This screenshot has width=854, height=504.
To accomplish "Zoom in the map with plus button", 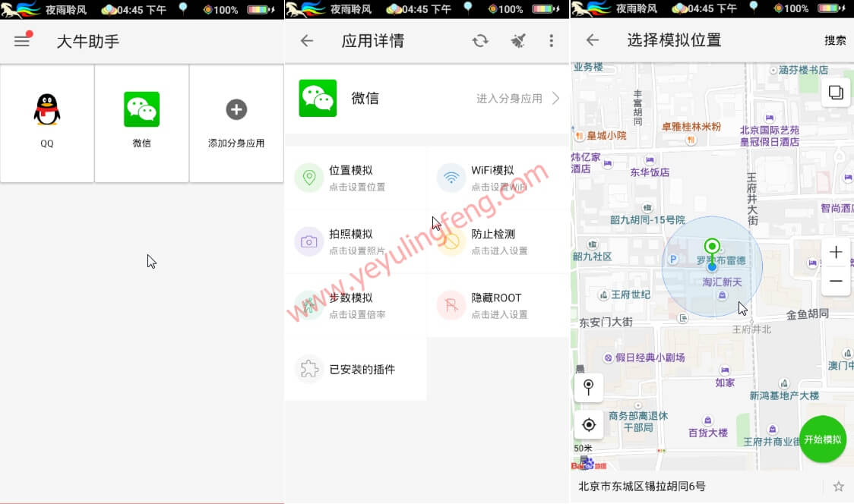I will coord(836,252).
